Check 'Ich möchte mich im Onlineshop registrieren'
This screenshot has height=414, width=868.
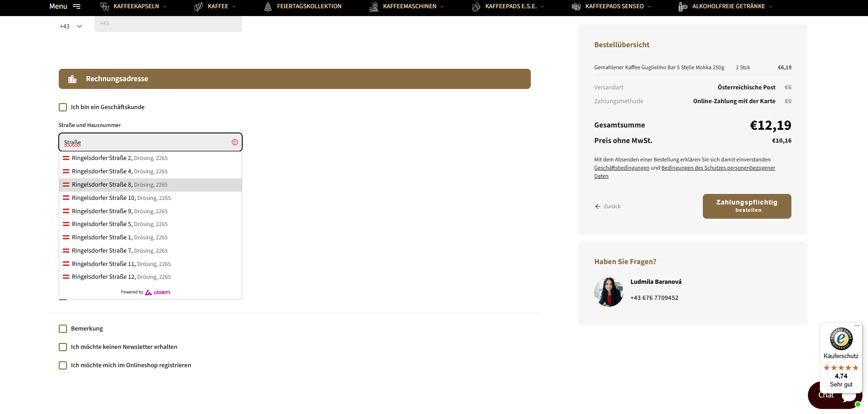click(63, 365)
